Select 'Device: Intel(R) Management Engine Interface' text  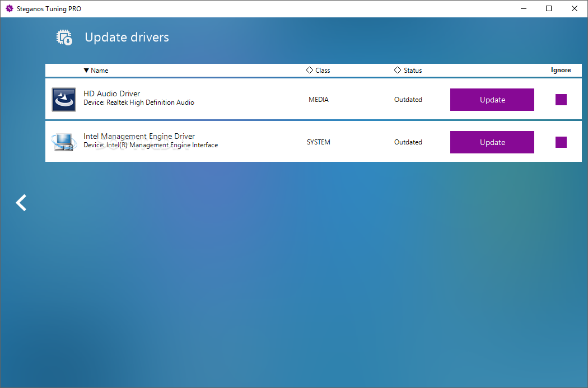(151, 145)
